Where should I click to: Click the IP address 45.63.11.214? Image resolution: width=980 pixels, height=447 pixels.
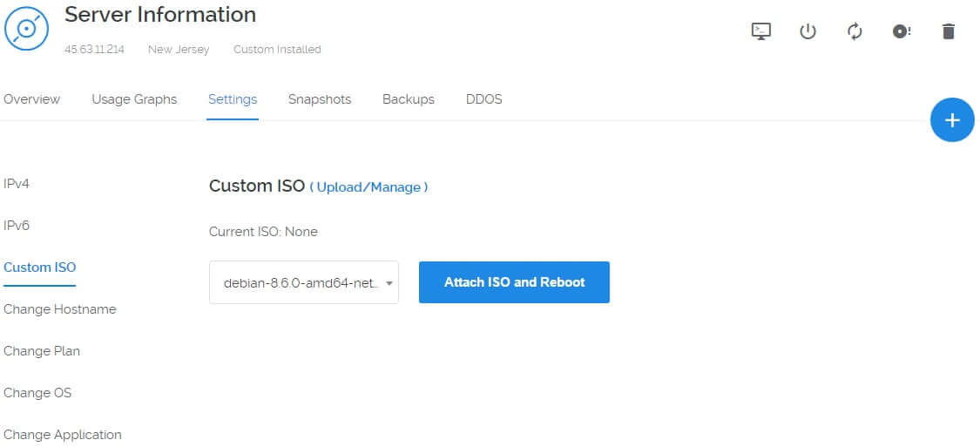(94, 50)
